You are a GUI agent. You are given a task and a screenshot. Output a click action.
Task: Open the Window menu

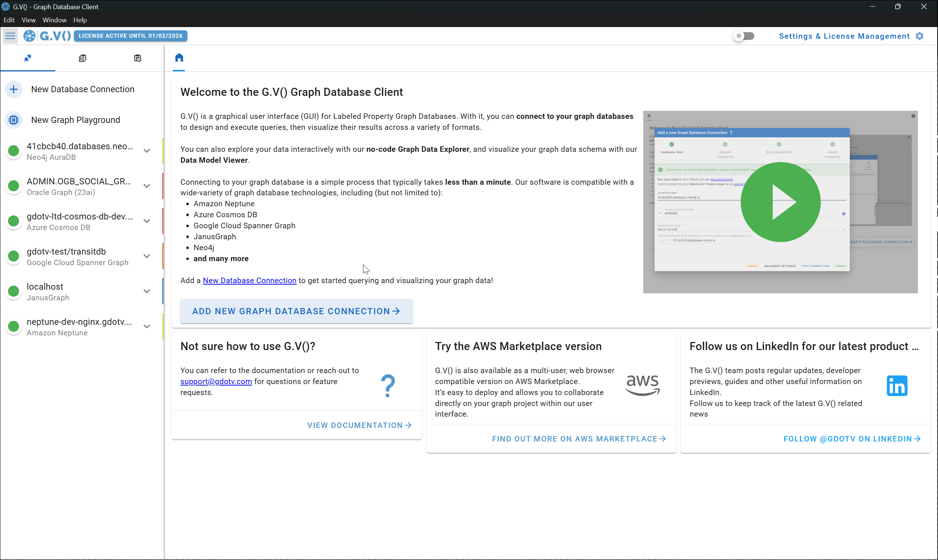[55, 20]
